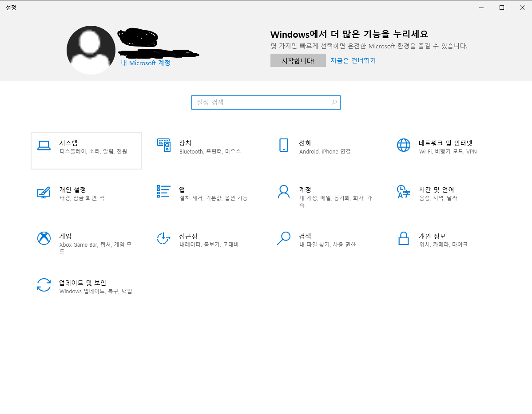Click the 디스플레이, 소리, 알림, 전원 description
Image resolution: width=532 pixels, height=414 pixels.
(x=93, y=152)
